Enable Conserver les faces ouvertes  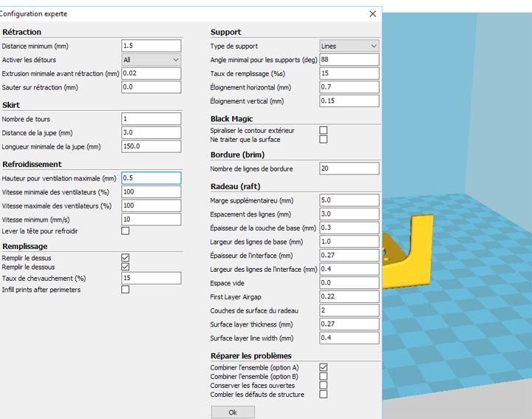point(324,386)
